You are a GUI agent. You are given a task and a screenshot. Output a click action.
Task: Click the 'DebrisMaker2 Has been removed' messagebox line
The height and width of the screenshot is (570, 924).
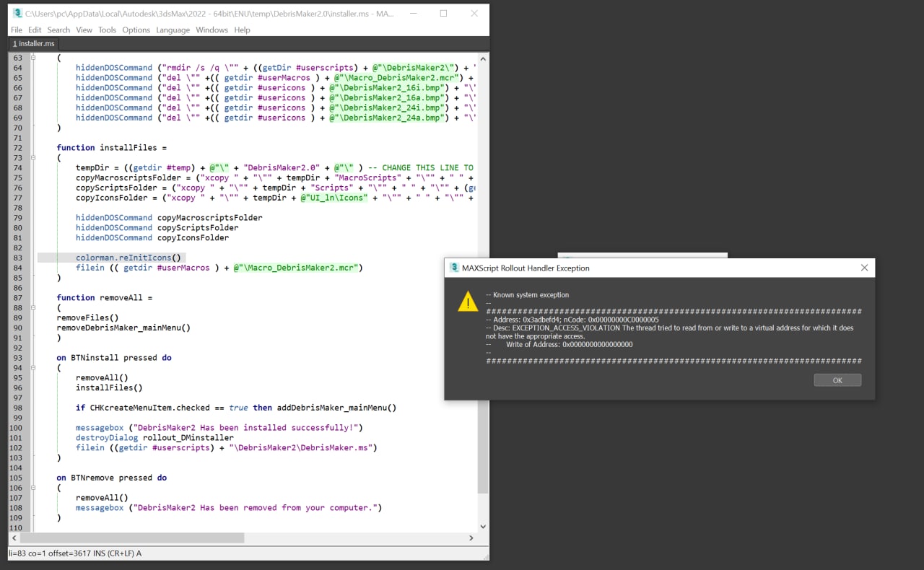tap(229, 507)
